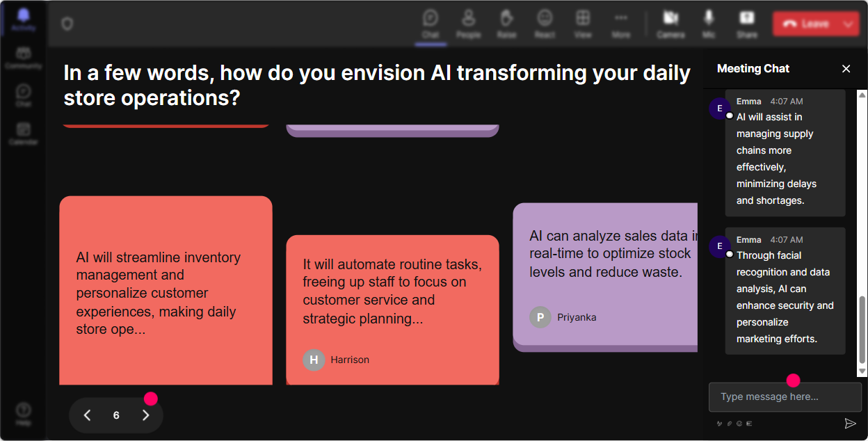This screenshot has width=868, height=441.
Task: Click the AI transforming store operations question
Action: [x=376, y=85]
